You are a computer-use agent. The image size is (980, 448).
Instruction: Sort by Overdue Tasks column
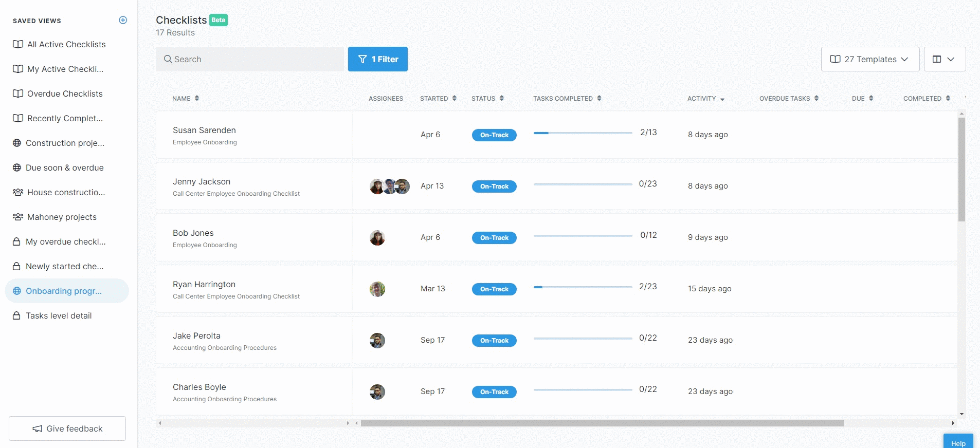point(816,98)
